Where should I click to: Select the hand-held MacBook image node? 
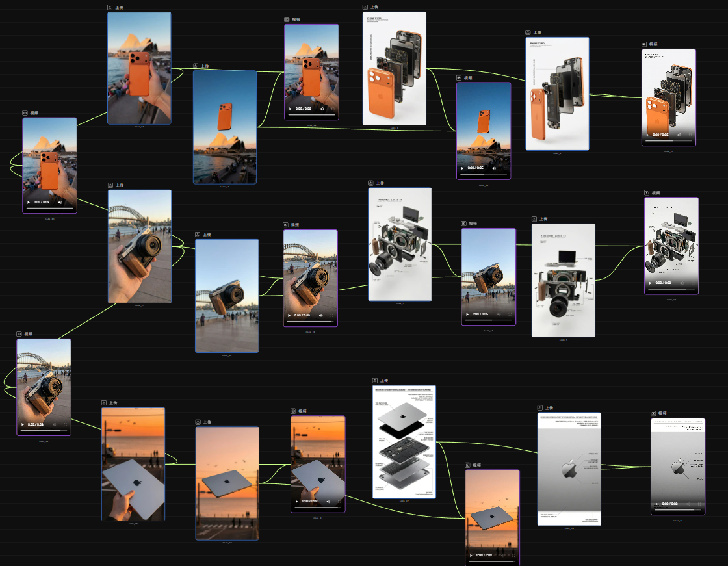(x=133, y=464)
